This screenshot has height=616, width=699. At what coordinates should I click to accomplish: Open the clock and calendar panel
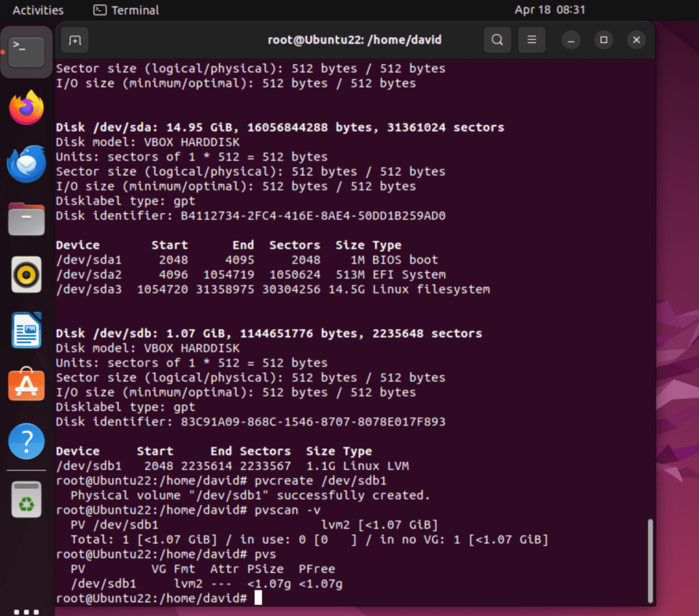(549, 10)
